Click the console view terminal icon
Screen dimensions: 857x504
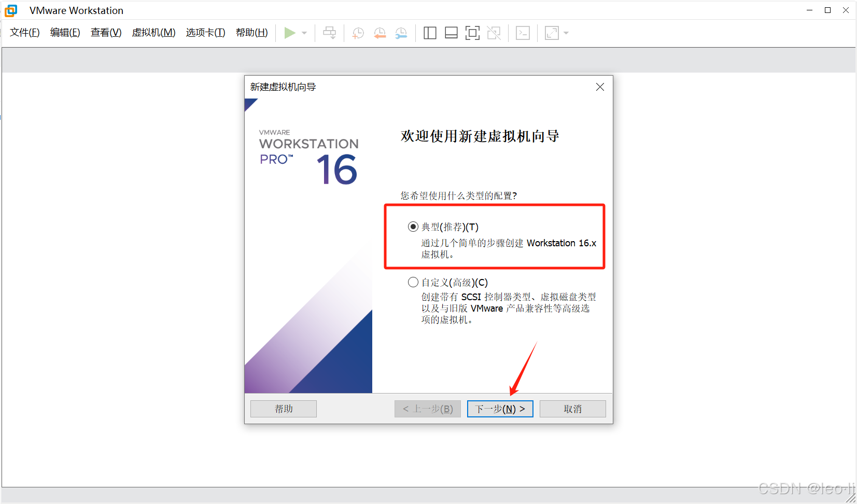point(523,33)
